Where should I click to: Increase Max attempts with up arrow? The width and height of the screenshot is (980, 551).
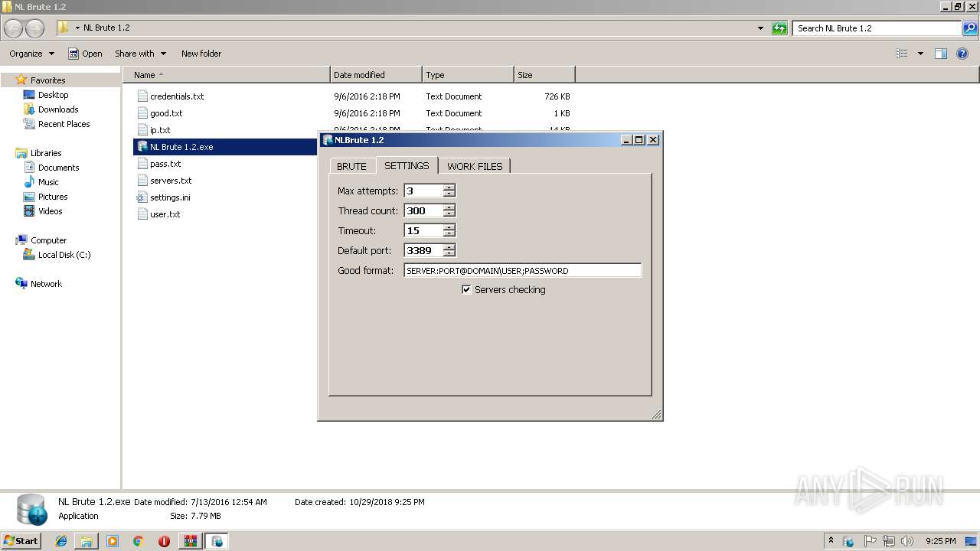tap(449, 187)
